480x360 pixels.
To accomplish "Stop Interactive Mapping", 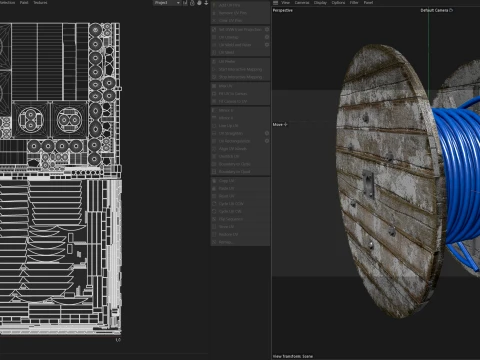I will (x=240, y=77).
